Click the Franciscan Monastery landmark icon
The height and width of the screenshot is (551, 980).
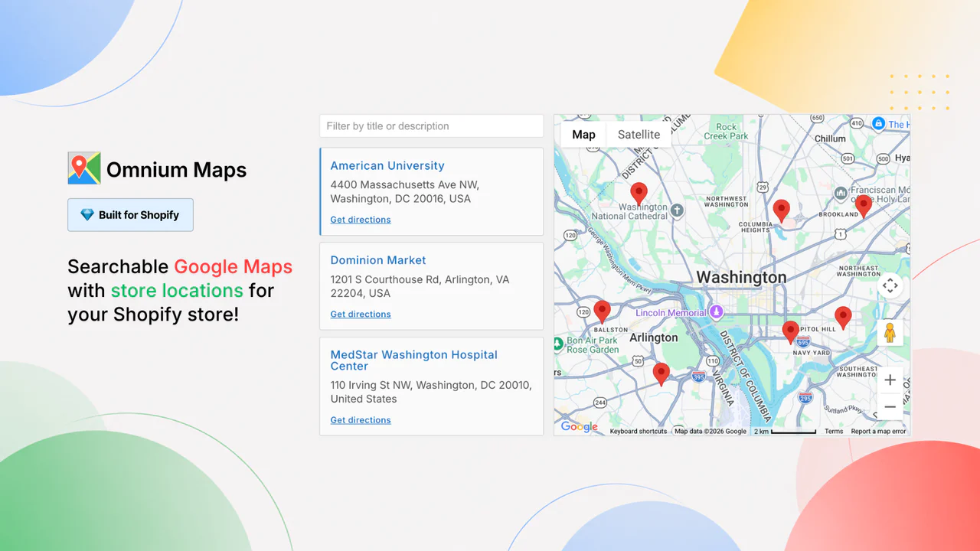pos(841,193)
